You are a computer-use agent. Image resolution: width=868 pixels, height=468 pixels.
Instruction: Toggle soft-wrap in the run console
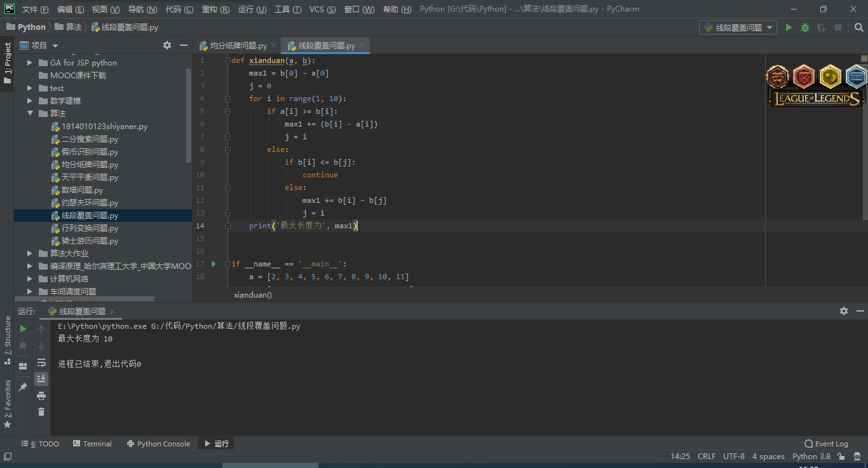point(41,362)
